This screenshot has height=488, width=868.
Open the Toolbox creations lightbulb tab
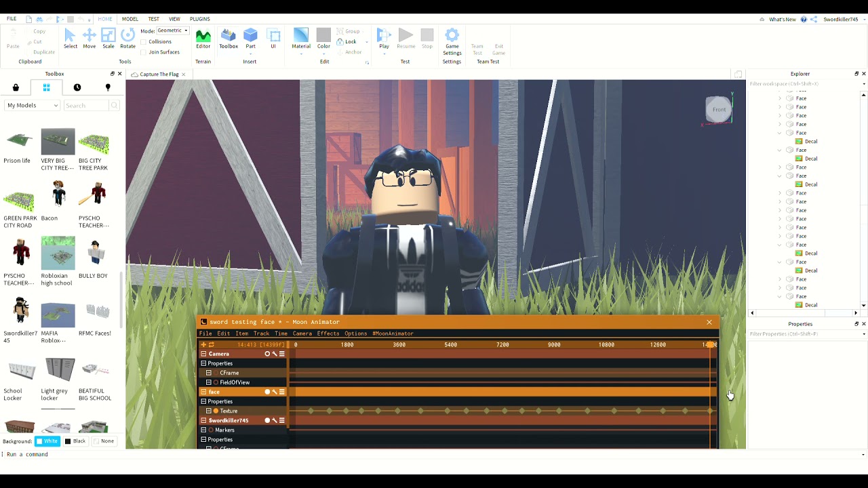108,87
